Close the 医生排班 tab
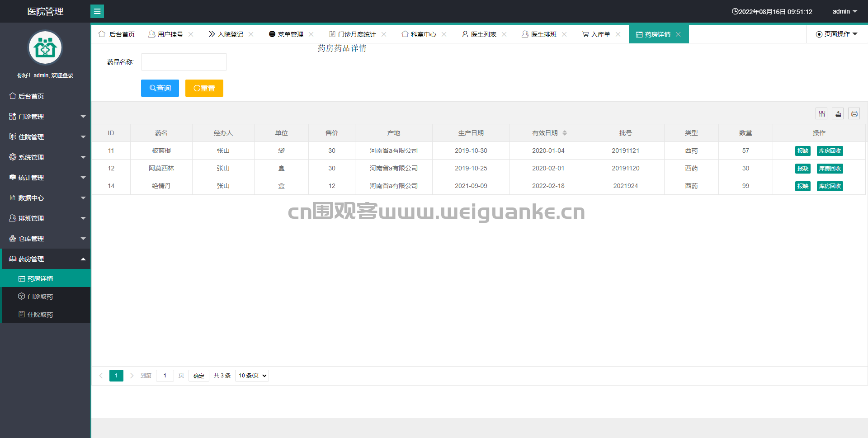 coord(564,34)
